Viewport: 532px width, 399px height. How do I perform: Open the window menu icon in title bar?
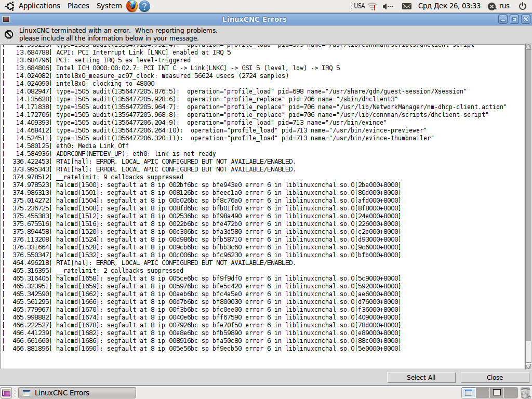coord(6,19)
